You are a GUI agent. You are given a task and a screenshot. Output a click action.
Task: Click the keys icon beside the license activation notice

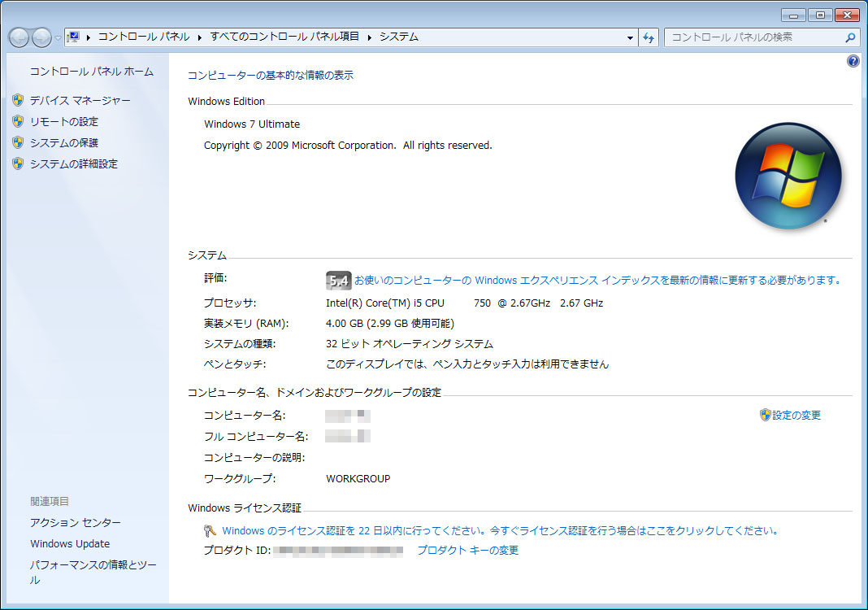(x=210, y=531)
